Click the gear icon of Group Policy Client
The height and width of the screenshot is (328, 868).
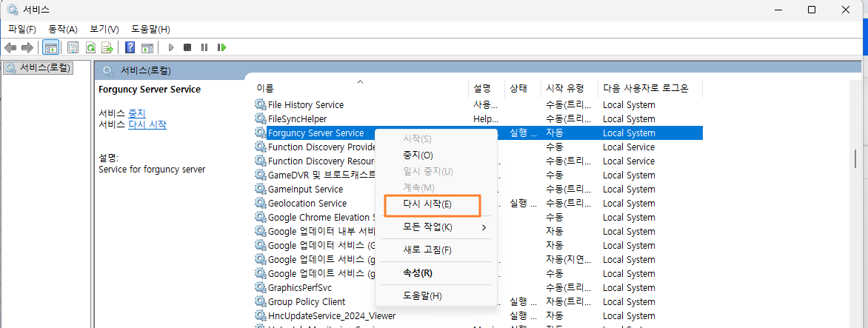[260, 301]
